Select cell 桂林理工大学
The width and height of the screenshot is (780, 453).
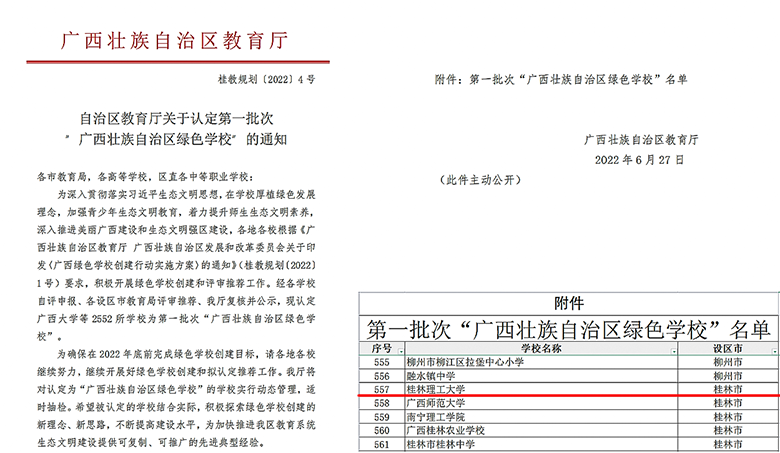(x=541, y=389)
